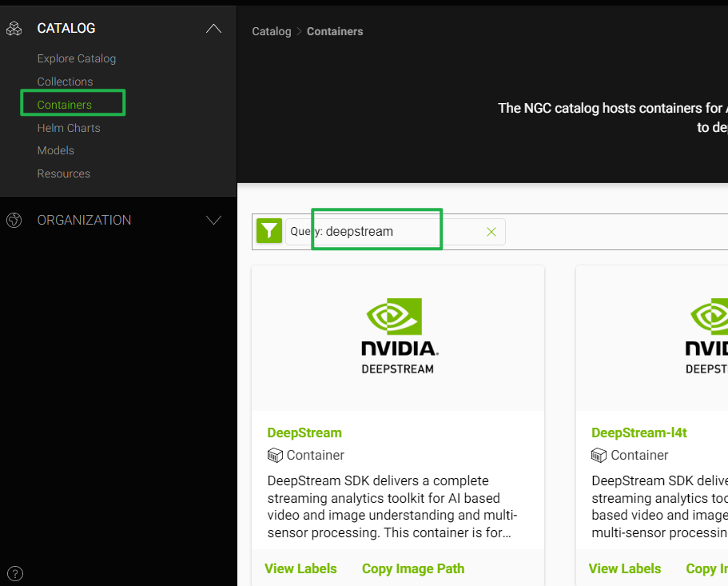Copy Image Path for DeepStream container

(413, 569)
